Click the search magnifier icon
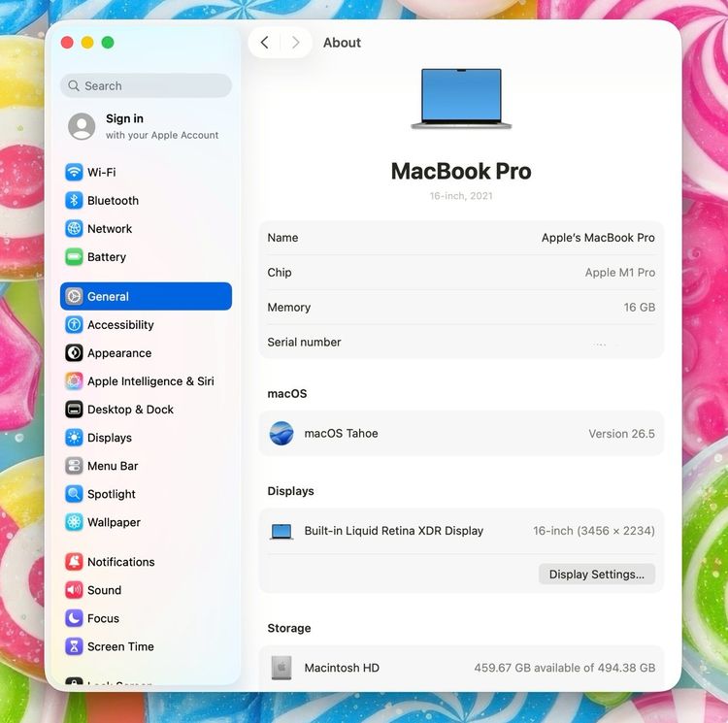This screenshot has height=723, width=728. click(x=74, y=85)
